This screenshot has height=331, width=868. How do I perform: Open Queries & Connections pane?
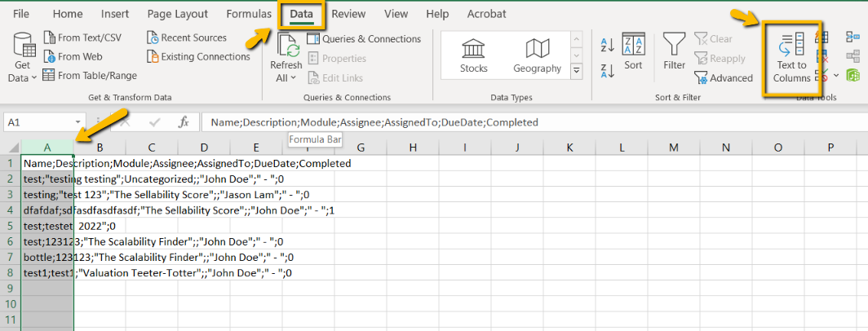point(364,39)
